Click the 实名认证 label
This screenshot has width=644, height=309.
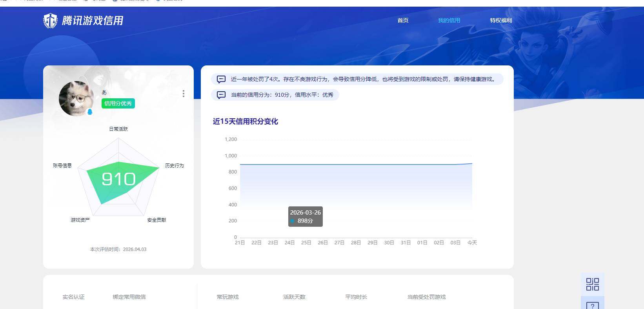73,297
